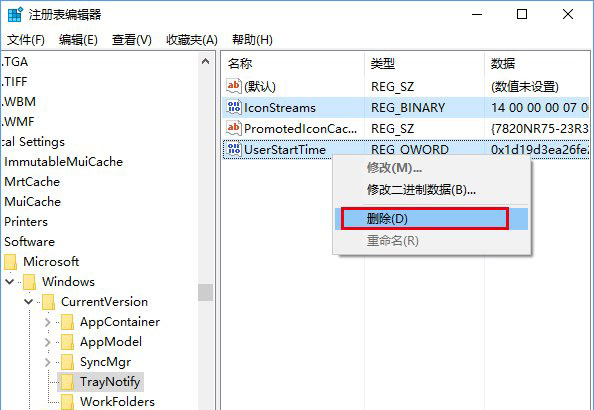
Task: Select the (默认) value name
Action: pyautogui.click(x=260, y=86)
